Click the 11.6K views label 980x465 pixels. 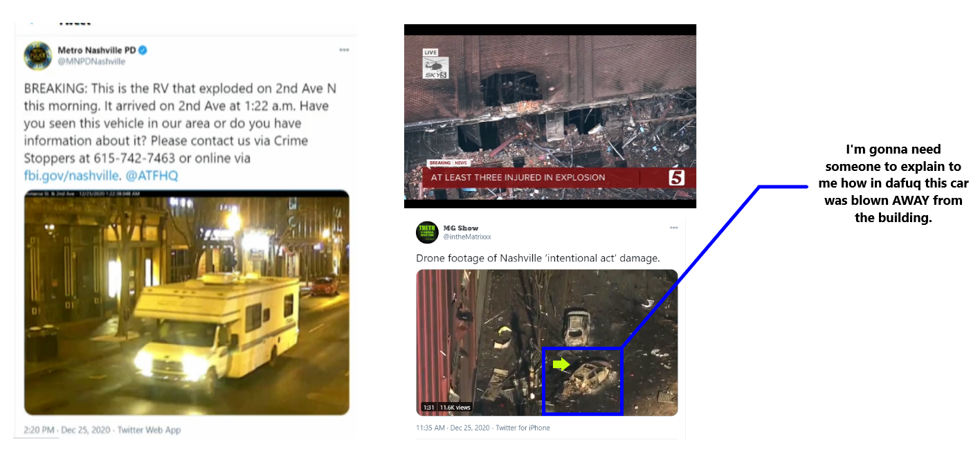point(455,408)
